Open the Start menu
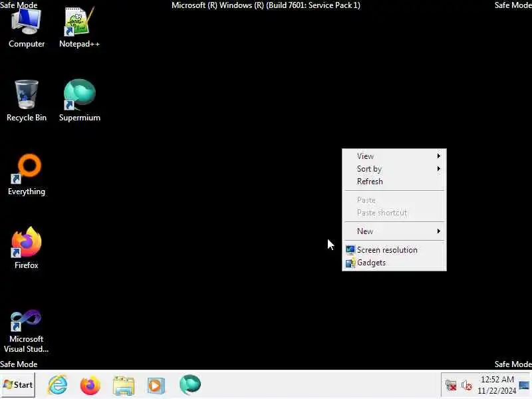This screenshot has width=532, height=399. [18, 385]
